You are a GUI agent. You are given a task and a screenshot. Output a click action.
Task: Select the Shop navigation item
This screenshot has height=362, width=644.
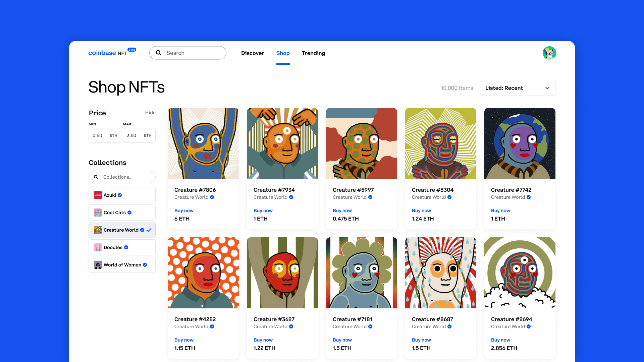[x=283, y=53]
